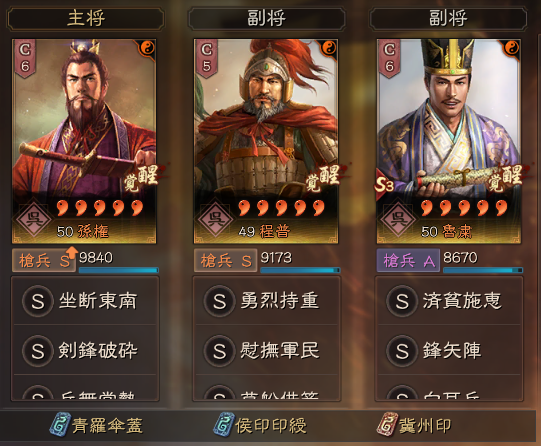Open the 鋒矢陣 skill entry
The image size is (541, 446).
(449, 350)
